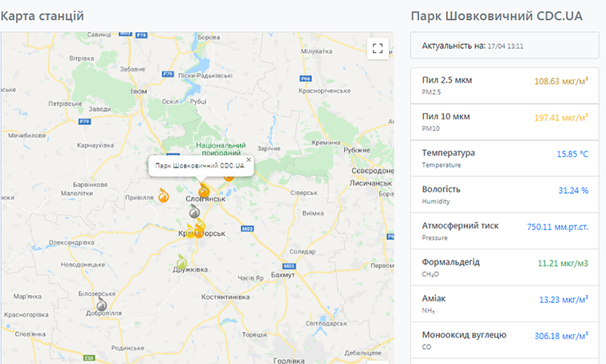This screenshot has height=364, width=606.
Task: Click the humidity value 31.24 %
Action: point(573,190)
